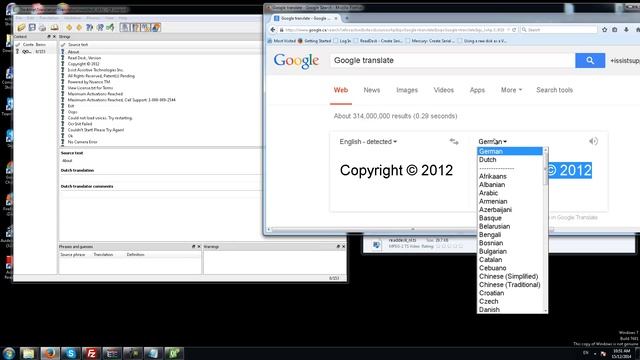
Task: Open the Translation menu in Linguist
Action: [x=49, y=18]
